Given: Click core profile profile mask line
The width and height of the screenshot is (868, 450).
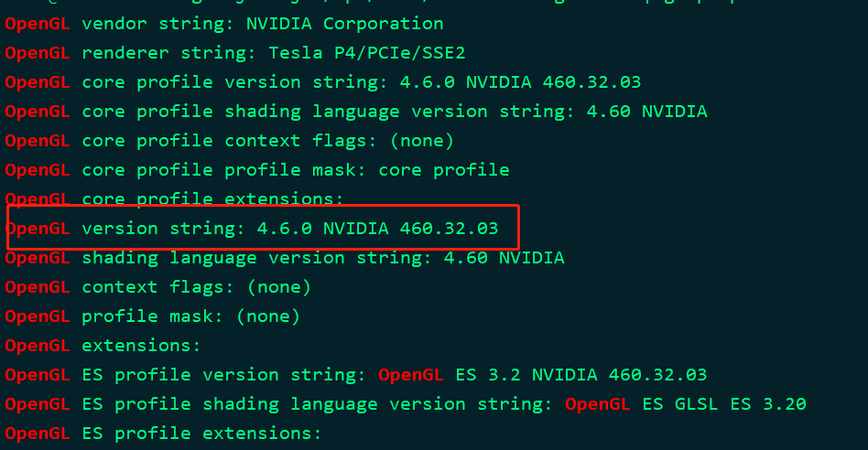Looking at the screenshot, I should click(x=257, y=170).
